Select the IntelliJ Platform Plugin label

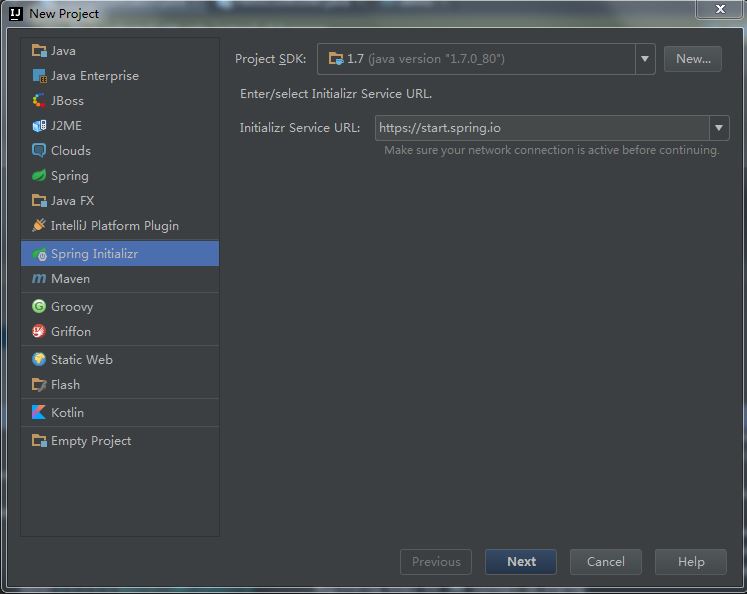coord(115,226)
